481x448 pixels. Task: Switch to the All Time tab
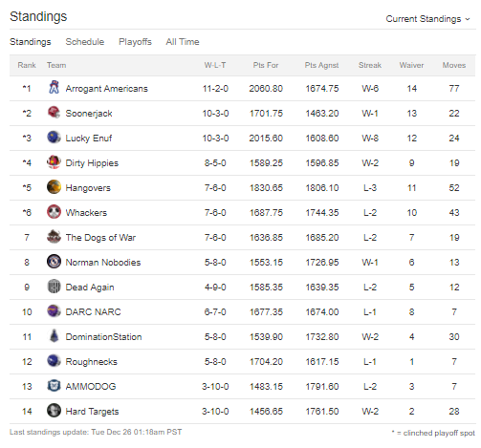coord(183,42)
